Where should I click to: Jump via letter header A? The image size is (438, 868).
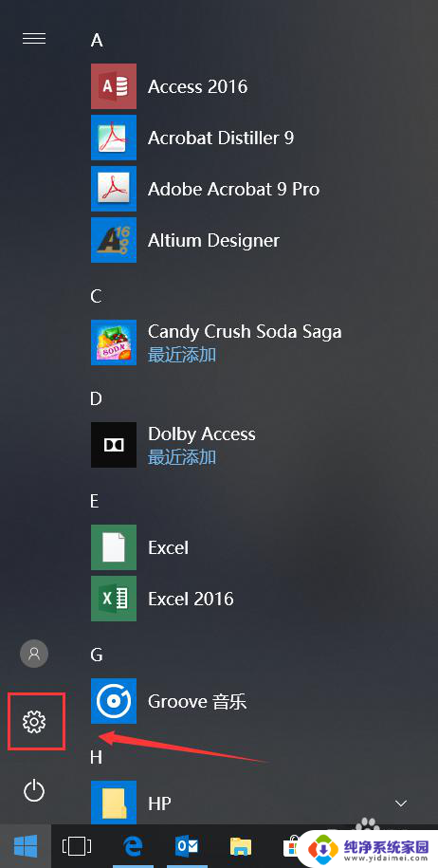tap(97, 41)
